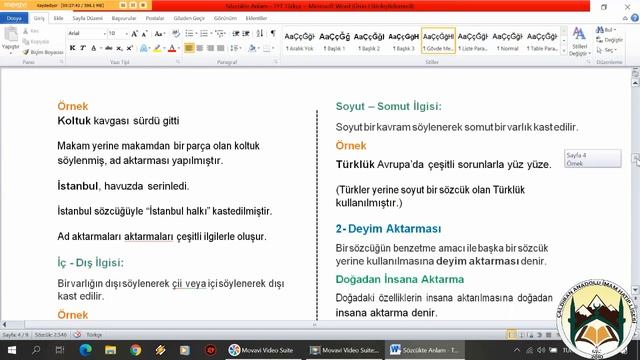Click the Seç (Select) button
Image resolution: width=640 pixels, height=360 pixels.
tap(606, 50)
